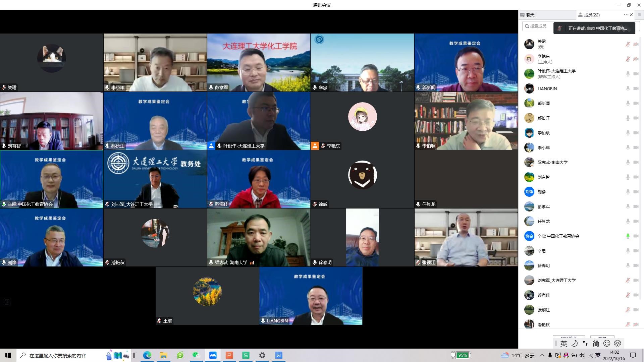This screenshot has height=362, width=644.
Task: Click camera icon beside 李小年 in member list
Action: tap(636, 147)
